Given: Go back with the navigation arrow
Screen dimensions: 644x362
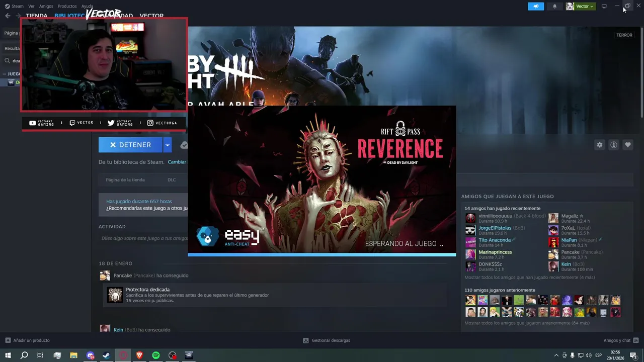Looking at the screenshot, I should click(8, 16).
